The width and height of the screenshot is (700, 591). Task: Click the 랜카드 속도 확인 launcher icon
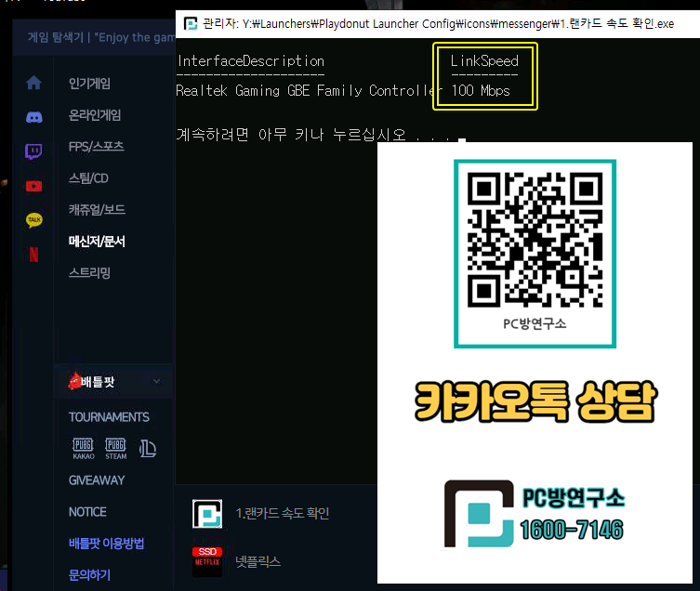coord(207,514)
